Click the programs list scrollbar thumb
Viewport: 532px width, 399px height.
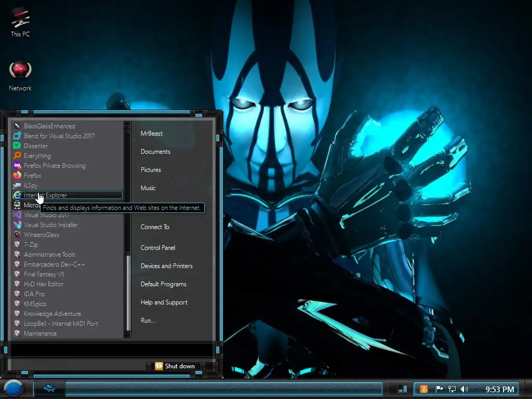[128, 292]
